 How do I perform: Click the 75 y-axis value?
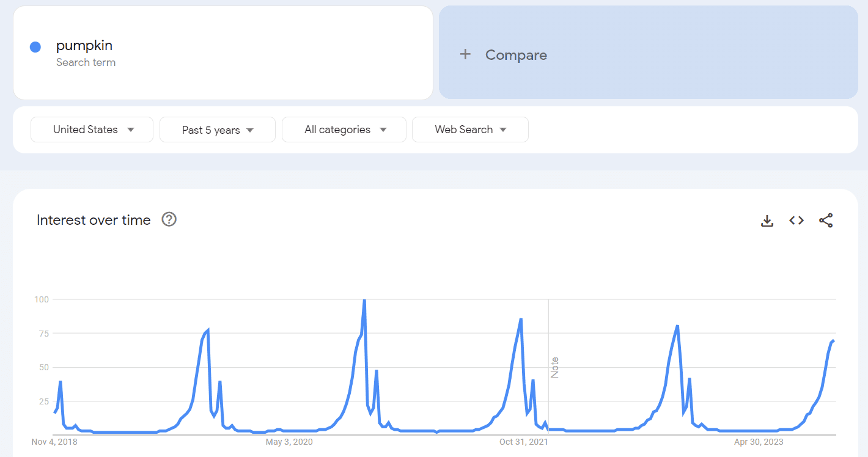point(43,334)
